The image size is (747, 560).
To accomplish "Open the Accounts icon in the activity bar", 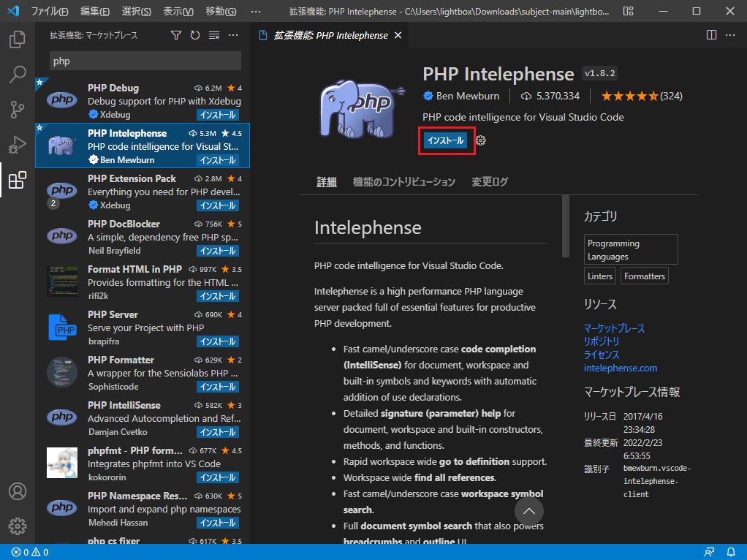I will 18,491.
